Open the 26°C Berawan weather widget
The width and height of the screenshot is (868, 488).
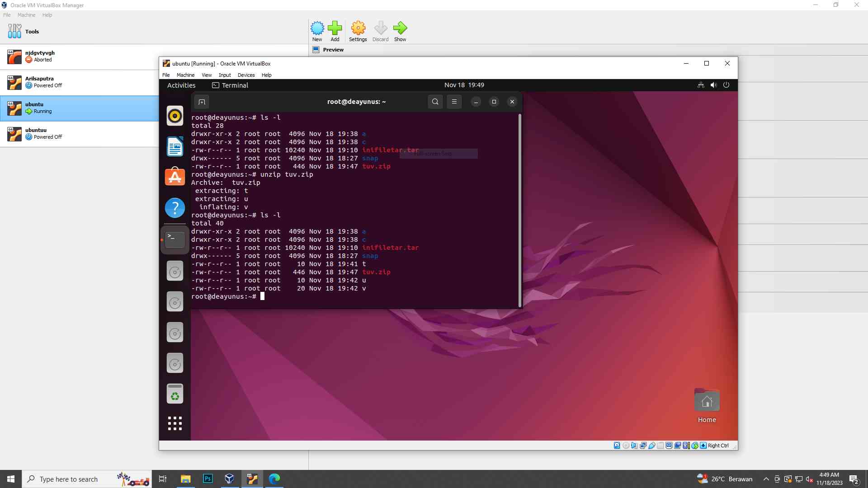[725, 479]
